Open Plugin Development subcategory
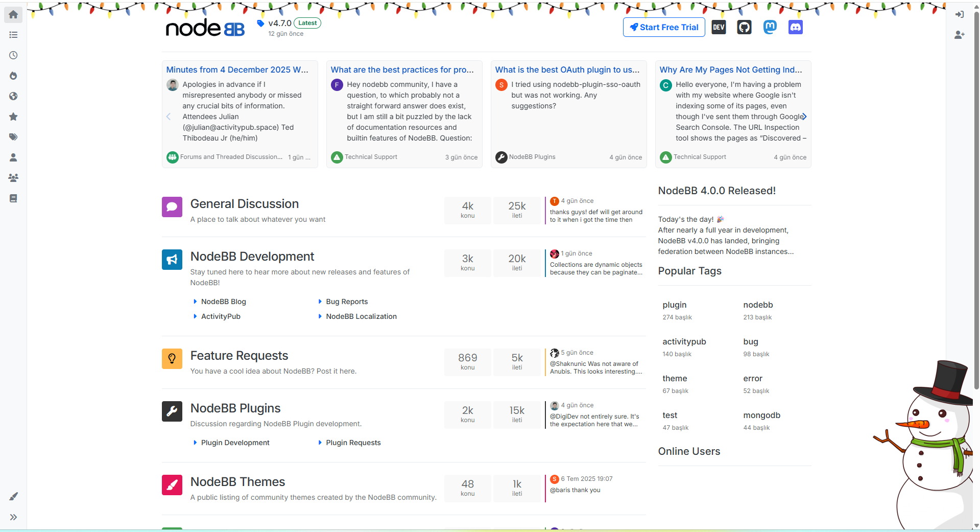Screen dimensions: 980x532 [x=235, y=443]
